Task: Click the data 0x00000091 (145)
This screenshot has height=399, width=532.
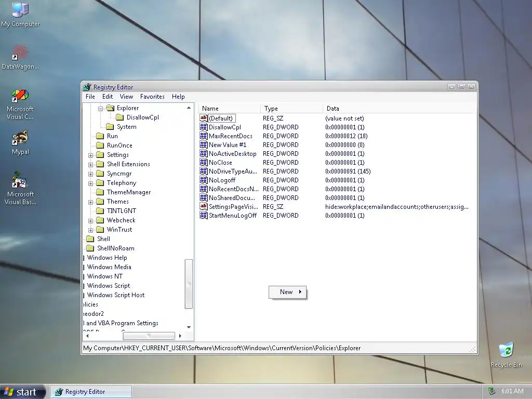Action: tap(348, 171)
